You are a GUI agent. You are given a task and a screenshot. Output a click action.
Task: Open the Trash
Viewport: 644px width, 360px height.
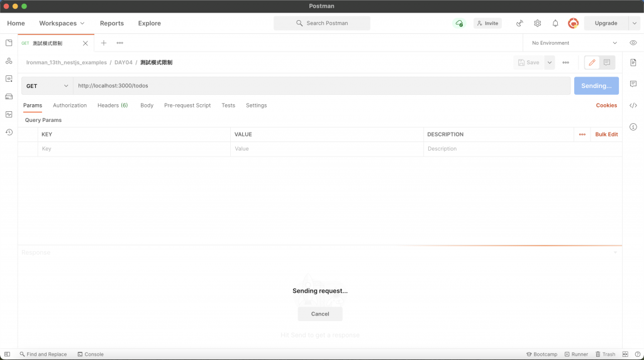tap(606, 354)
